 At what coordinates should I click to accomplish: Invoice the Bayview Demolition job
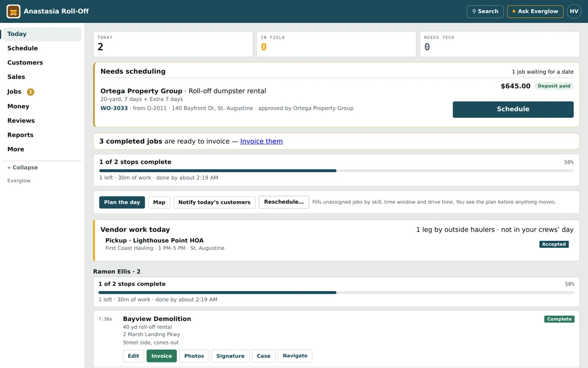161,356
